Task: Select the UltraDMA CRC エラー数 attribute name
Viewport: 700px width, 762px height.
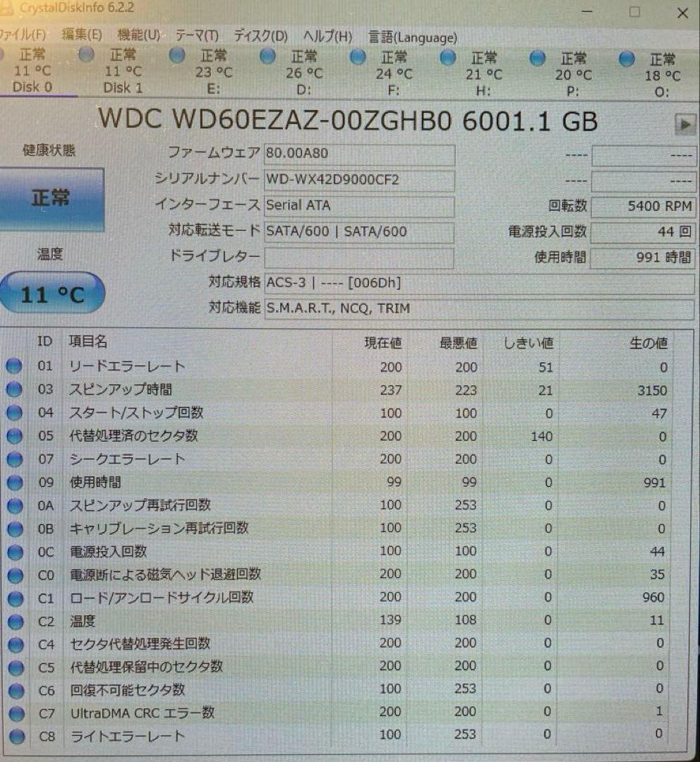Action: click(143, 713)
